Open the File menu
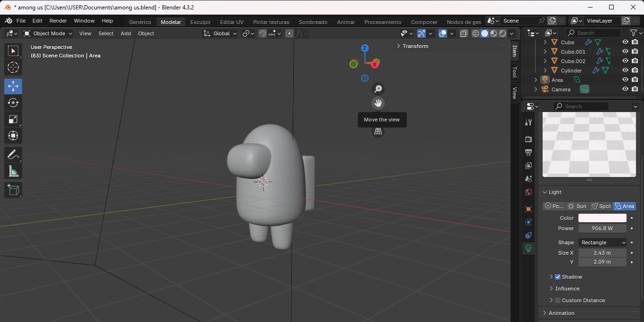The width and height of the screenshot is (644, 322). pyautogui.click(x=21, y=21)
